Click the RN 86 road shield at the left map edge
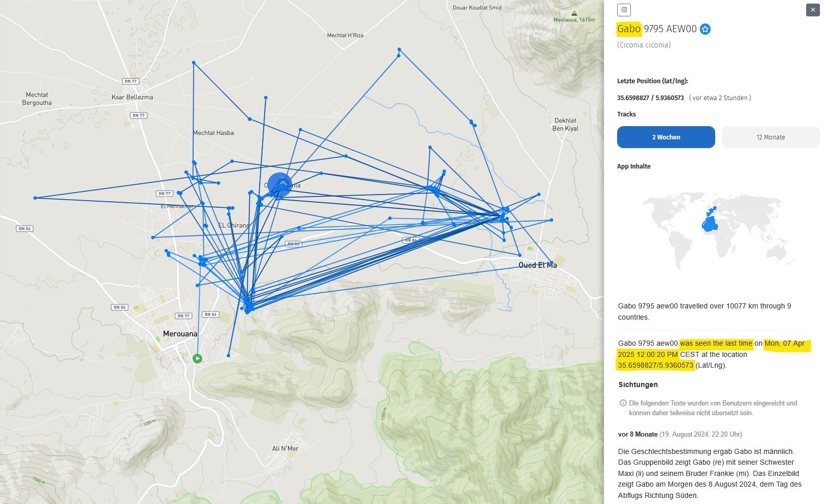The height and width of the screenshot is (504, 824). (25, 228)
